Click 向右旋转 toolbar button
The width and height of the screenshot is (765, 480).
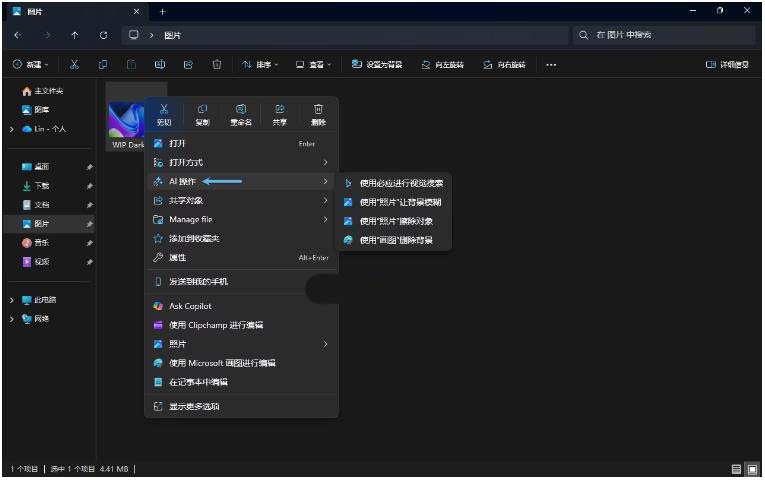pyautogui.click(x=504, y=64)
